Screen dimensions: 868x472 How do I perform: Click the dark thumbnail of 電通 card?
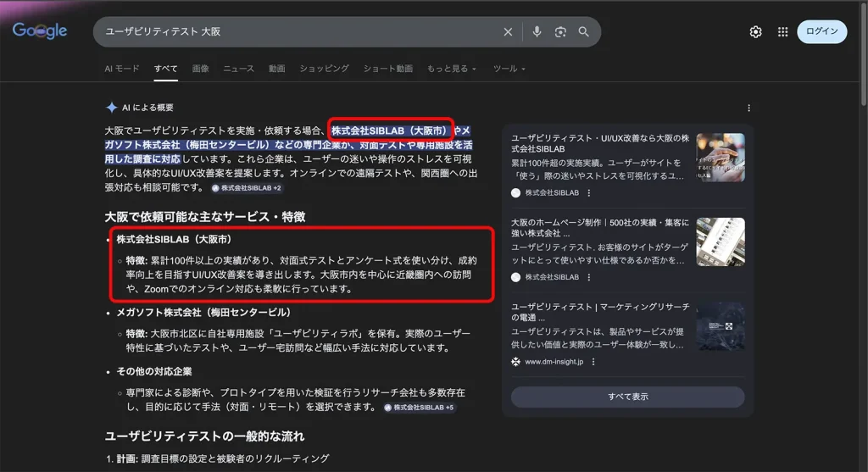pos(721,326)
